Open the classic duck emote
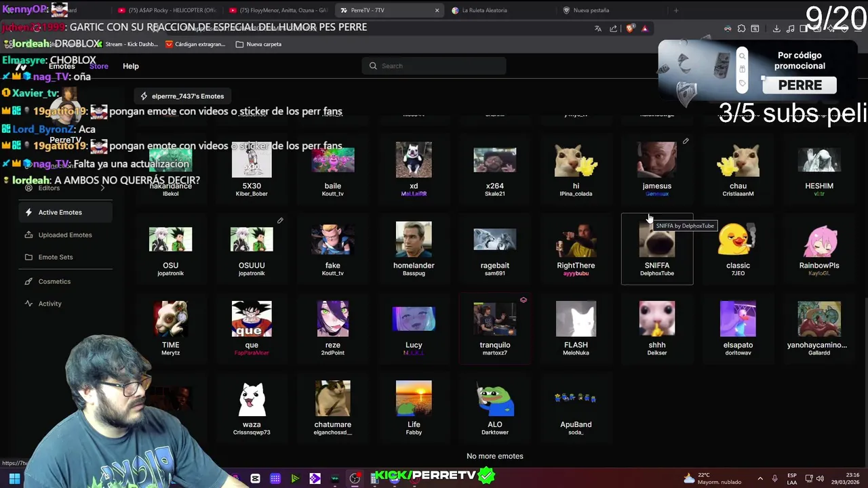Image resolution: width=868 pixels, height=488 pixels. point(738,249)
